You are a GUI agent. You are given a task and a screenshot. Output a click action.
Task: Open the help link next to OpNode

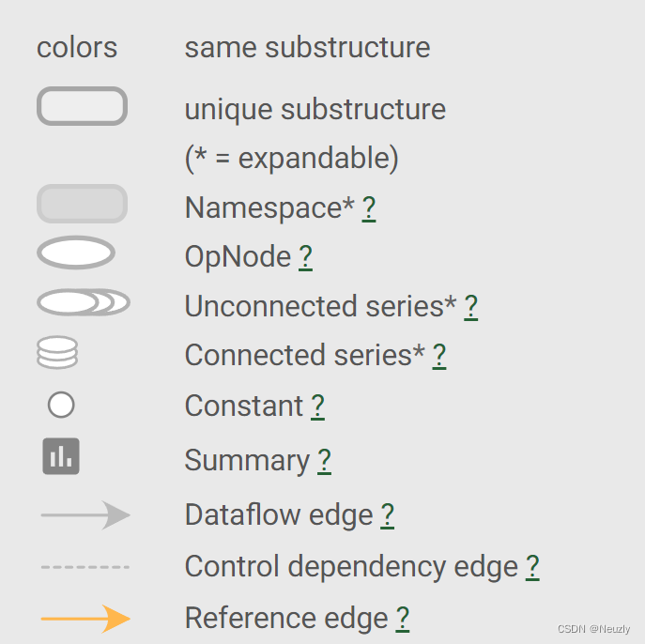click(x=305, y=256)
